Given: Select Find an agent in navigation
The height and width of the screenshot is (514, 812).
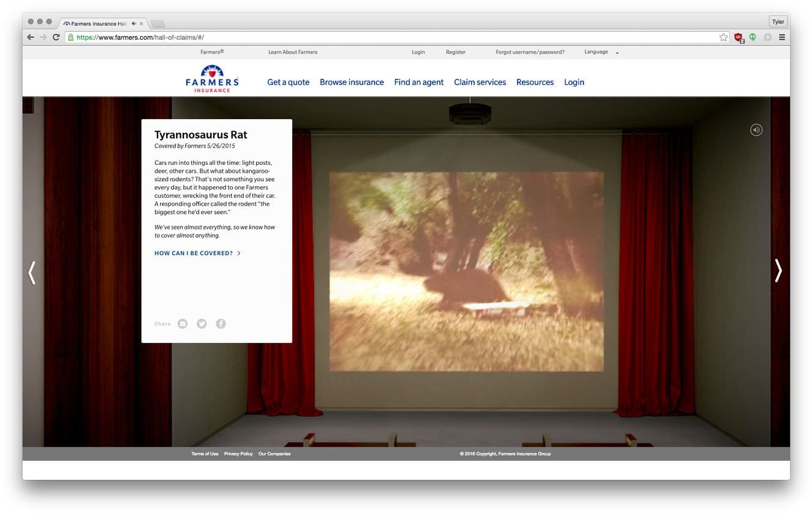Looking at the screenshot, I should [x=419, y=82].
